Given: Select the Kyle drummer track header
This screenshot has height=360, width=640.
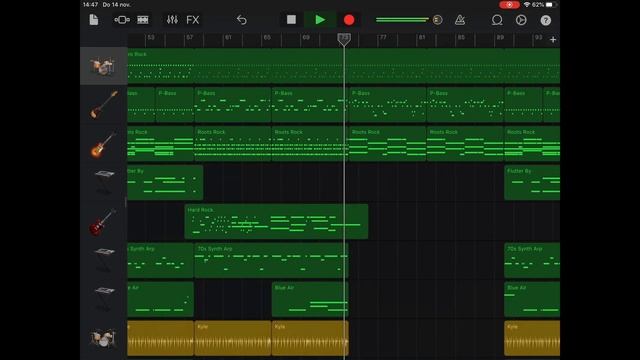Looking at the screenshot, I should coord(104,338).
